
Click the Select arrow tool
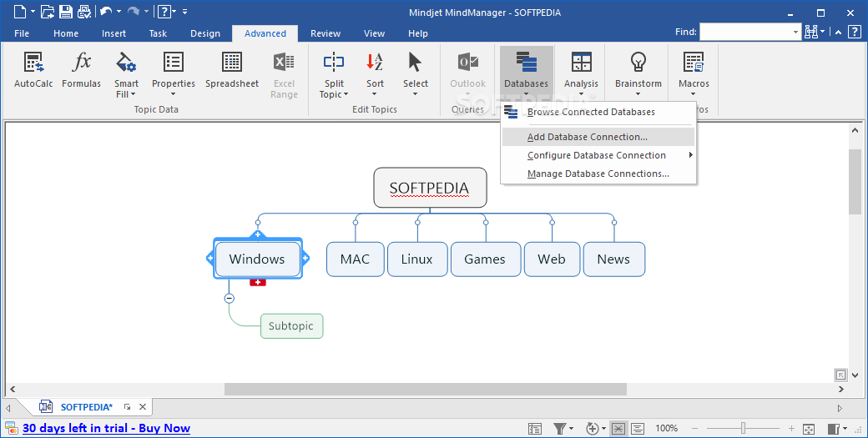point(415,62)
